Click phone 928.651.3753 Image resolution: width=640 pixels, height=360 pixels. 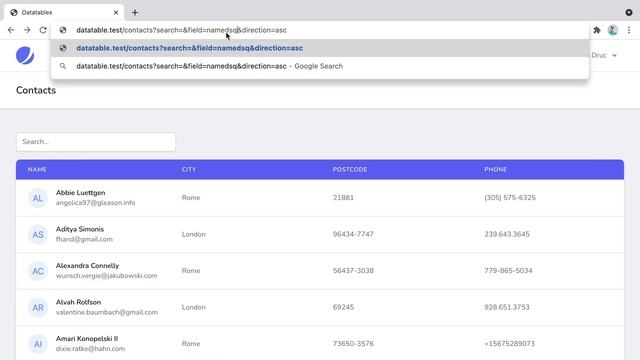click(507, 307)
